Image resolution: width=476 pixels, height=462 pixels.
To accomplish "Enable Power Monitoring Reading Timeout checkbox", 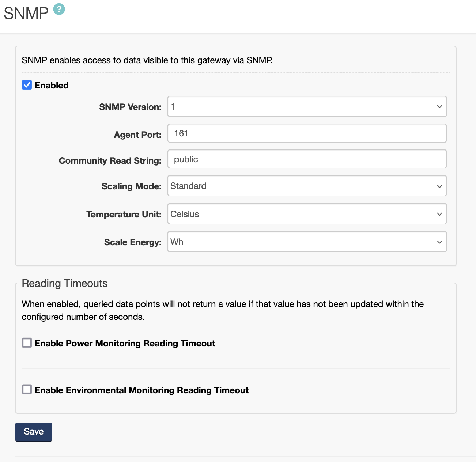I will [x=27, y=343].
